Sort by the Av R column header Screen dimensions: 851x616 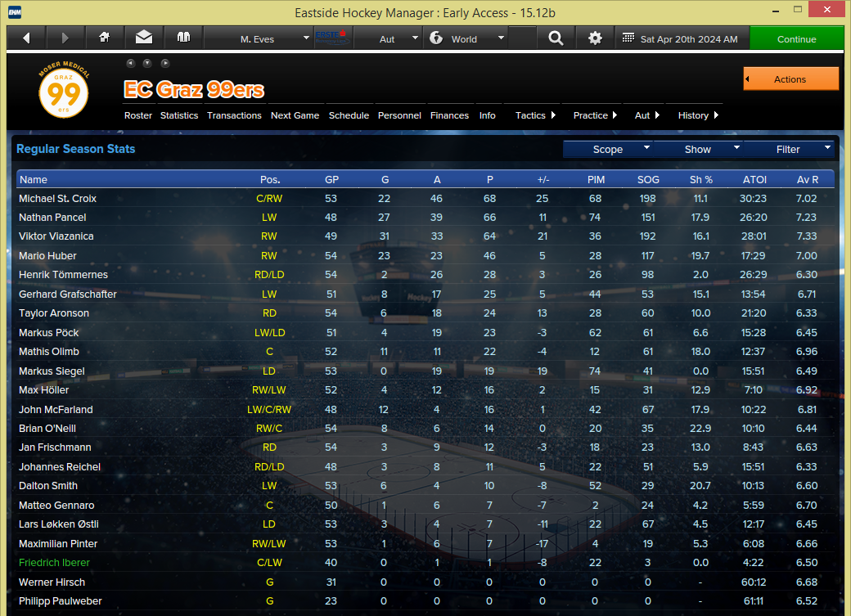[x=807, y=179]
